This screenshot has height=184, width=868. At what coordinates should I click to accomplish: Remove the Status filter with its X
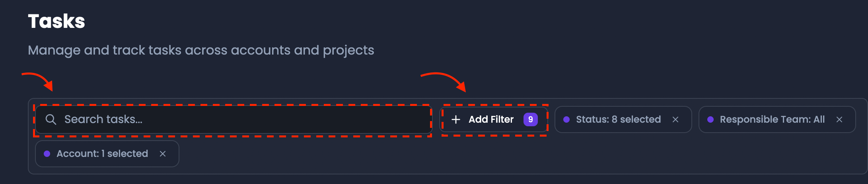(675, 119)
